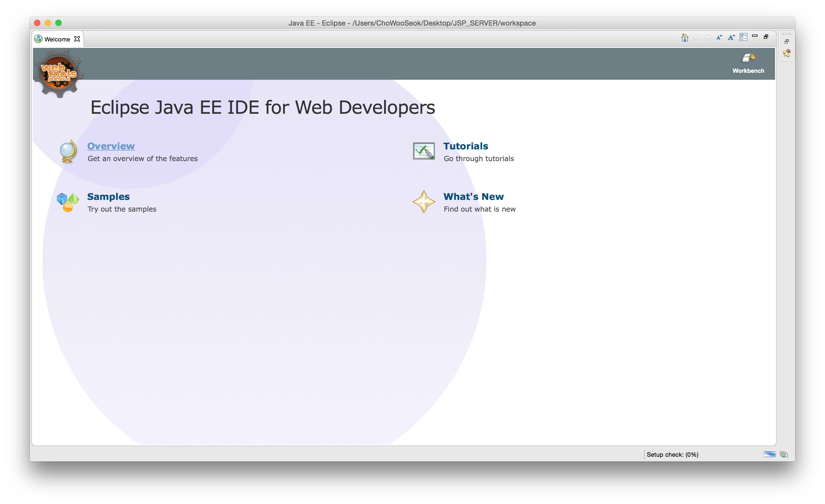
Task: Restore the minimized side stack
Action: (x=786, y=41)
